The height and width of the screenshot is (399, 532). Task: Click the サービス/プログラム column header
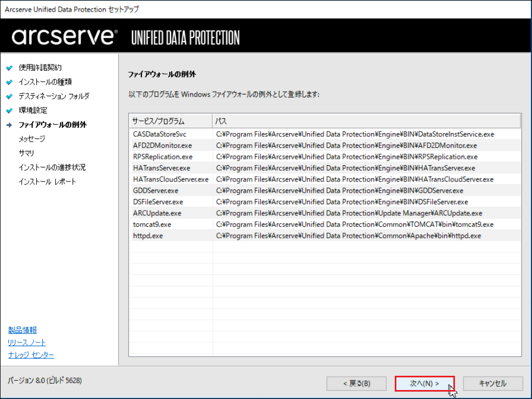point(171,121)
